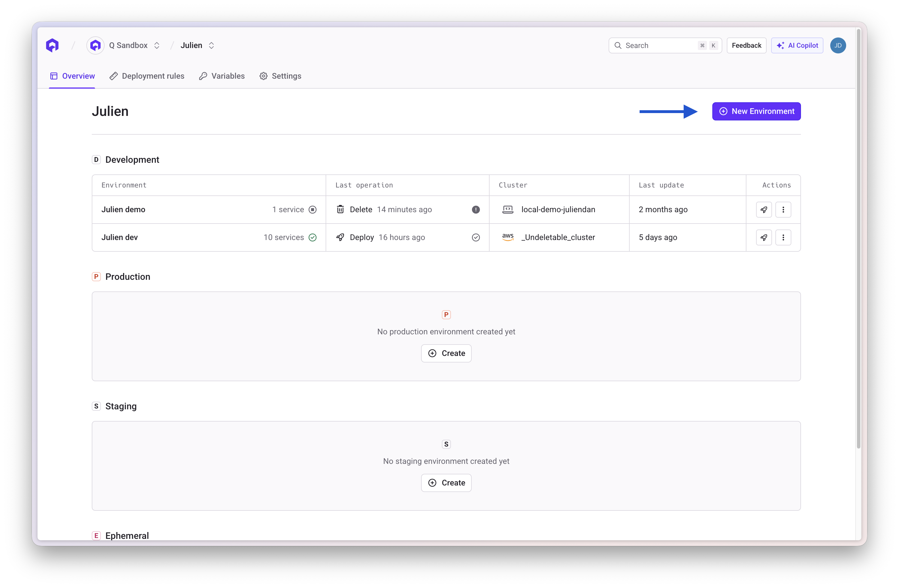Viewport: 899px width, 588px height.
Task: Click the '1 service' text
Action: pos(288,210)
